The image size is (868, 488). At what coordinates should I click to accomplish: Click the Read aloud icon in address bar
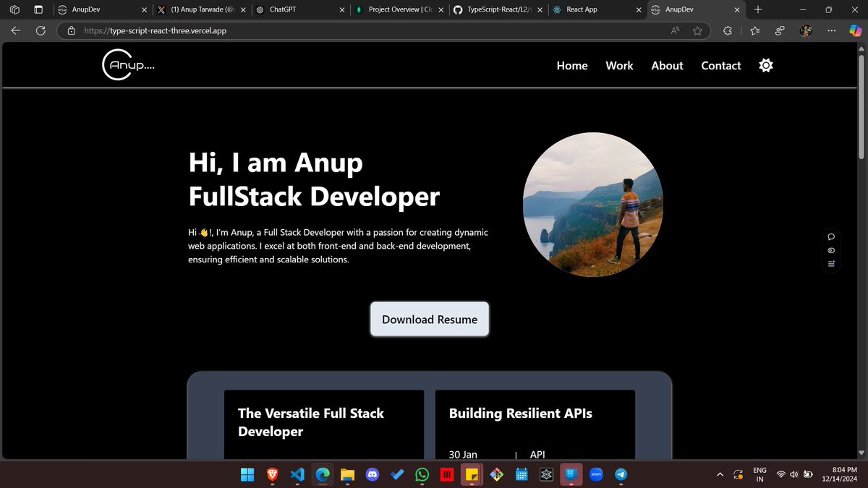[676, 31]
